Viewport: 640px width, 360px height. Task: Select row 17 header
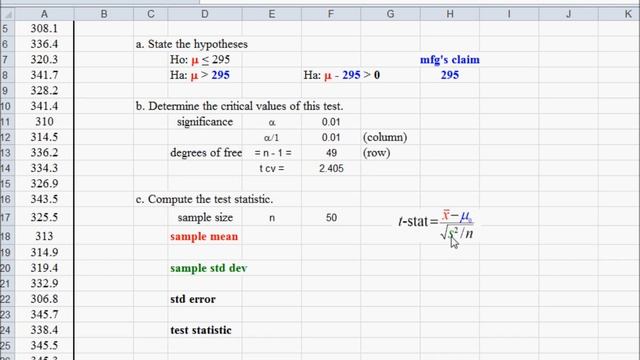6,217
